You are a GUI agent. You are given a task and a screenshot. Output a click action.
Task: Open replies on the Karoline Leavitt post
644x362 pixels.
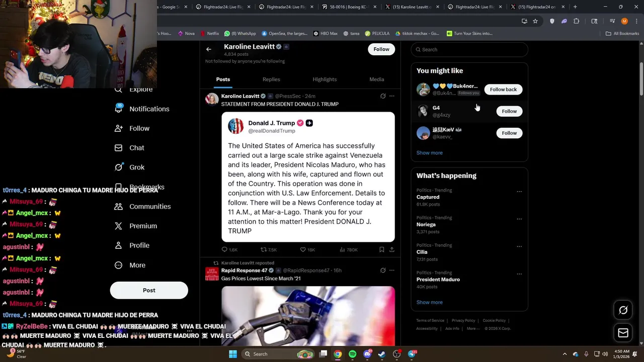click(x=229, y=249)
